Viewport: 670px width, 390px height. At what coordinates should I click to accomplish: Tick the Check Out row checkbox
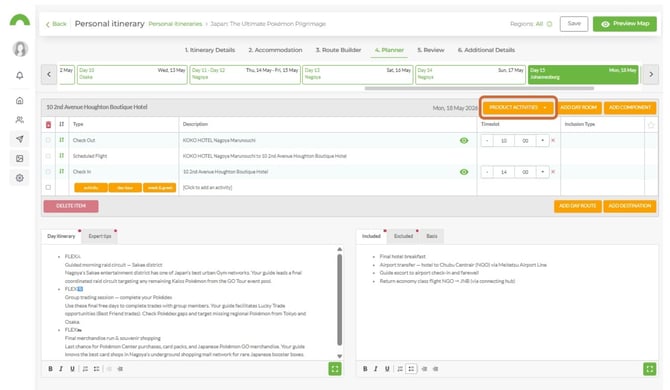48,140
